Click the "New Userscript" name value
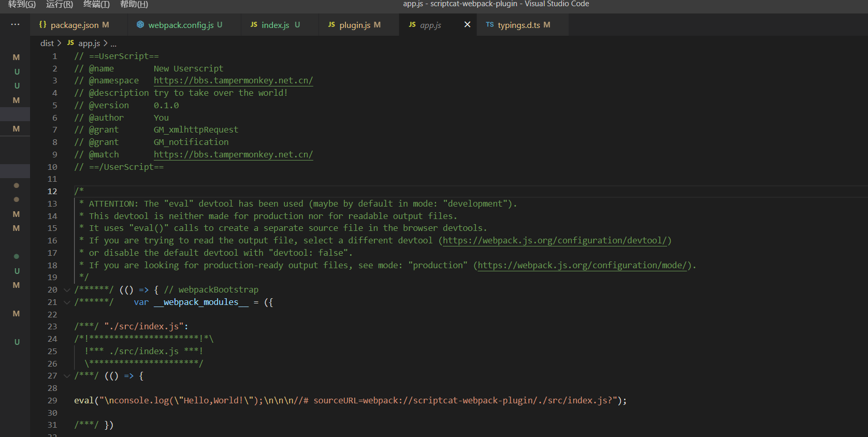The width and height of the screenshot is (868, 437). click(189, 69)
